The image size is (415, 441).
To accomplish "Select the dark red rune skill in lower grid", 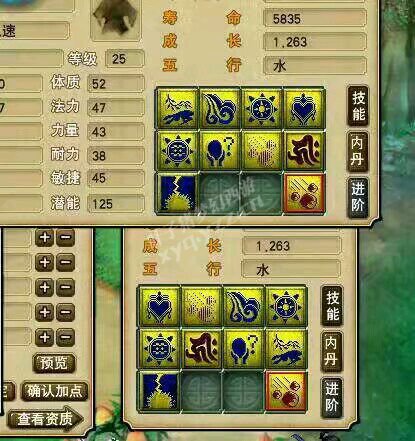I will 202,349.
